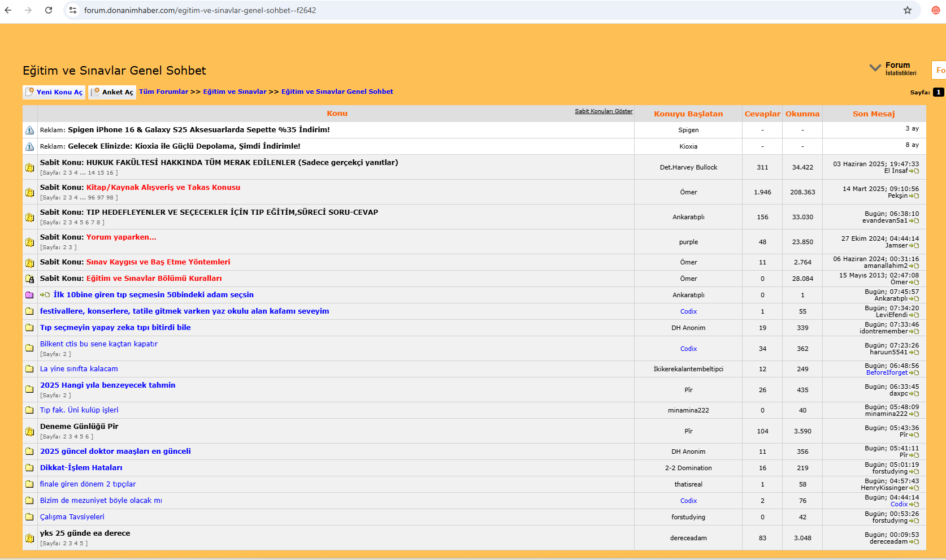This screenshot has width=946, height=560.
Task: Open Dikkat-İşlem Hataları topic
Action: [81, 467]
